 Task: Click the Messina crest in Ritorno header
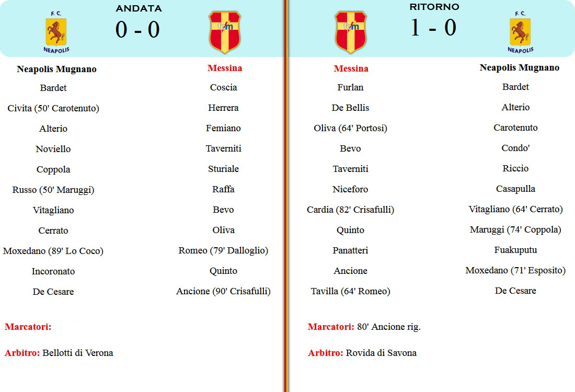(x=351, y=32)
